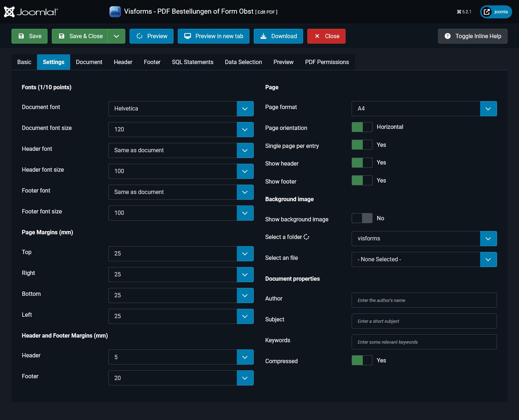Enable the Show background image switch
The image size is (519, 420).
362,218
